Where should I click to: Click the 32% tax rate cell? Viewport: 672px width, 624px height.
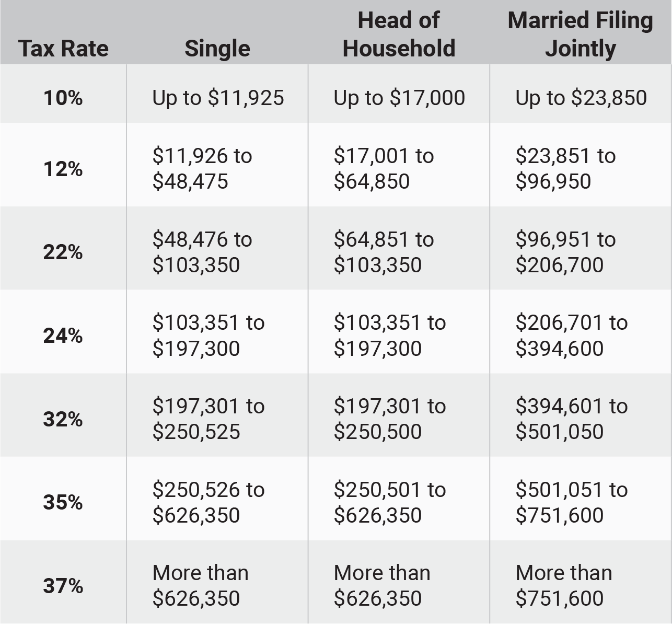point(63,419)
